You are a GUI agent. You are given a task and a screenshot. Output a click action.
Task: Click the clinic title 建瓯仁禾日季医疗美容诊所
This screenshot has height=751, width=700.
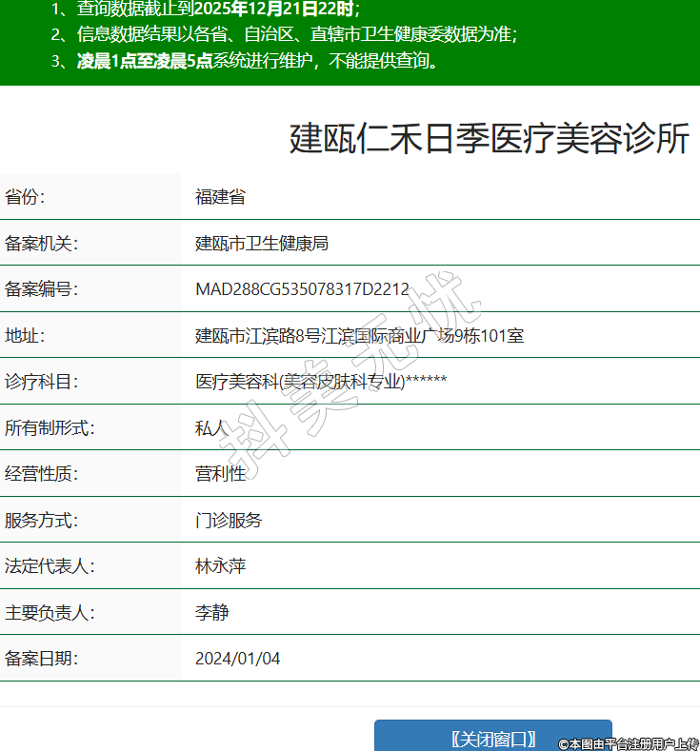[x=489, y=139]
